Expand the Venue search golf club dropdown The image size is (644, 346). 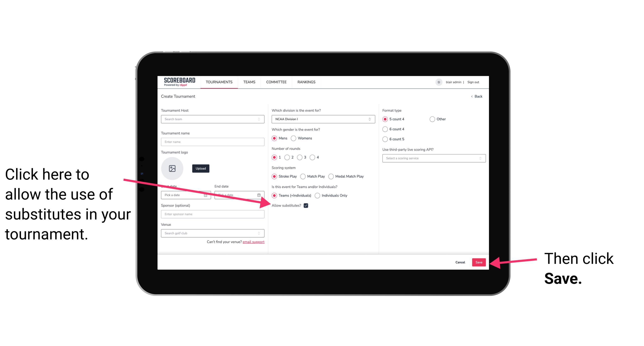tap(261, 233)
